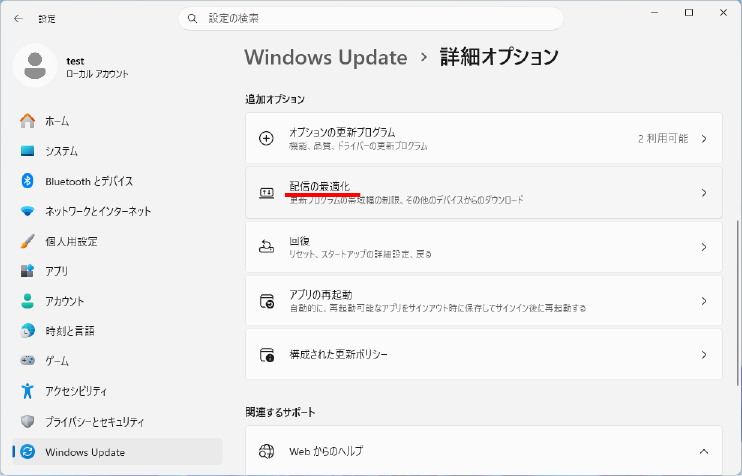Open 回復 option title

(x=300, y=241)
